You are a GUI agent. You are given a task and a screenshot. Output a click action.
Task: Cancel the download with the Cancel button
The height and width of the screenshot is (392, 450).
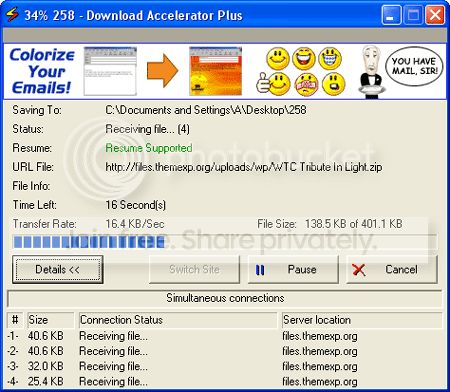[x=392, y=269]
